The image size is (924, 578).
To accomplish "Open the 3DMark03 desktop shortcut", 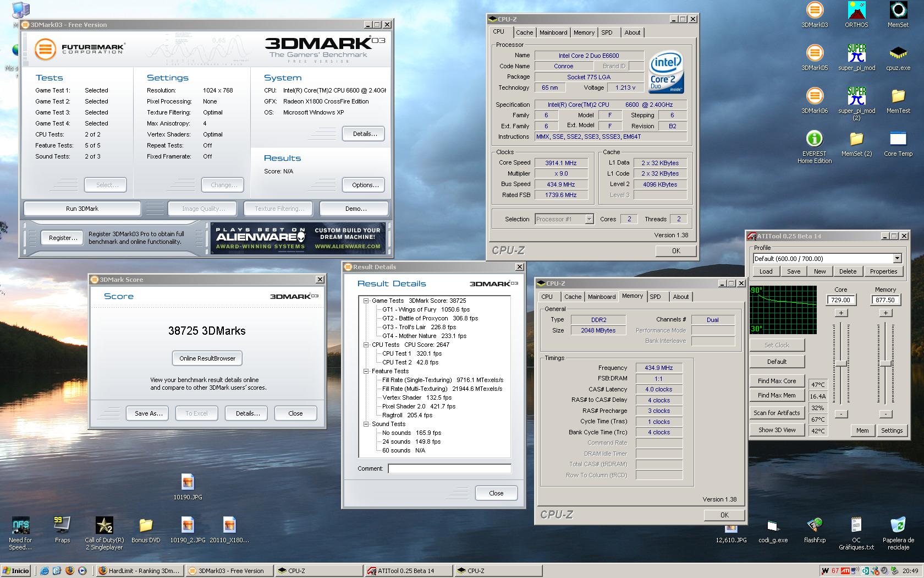I will tap(815, 15).
